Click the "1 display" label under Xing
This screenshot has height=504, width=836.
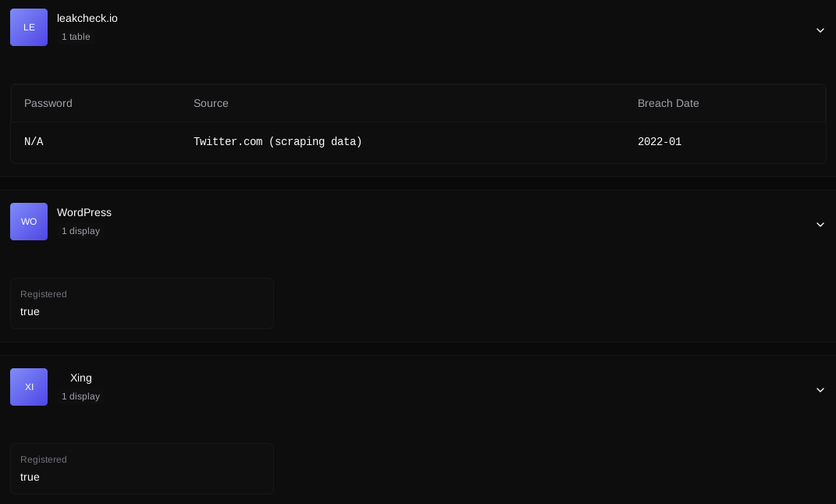tap(80, 396)
